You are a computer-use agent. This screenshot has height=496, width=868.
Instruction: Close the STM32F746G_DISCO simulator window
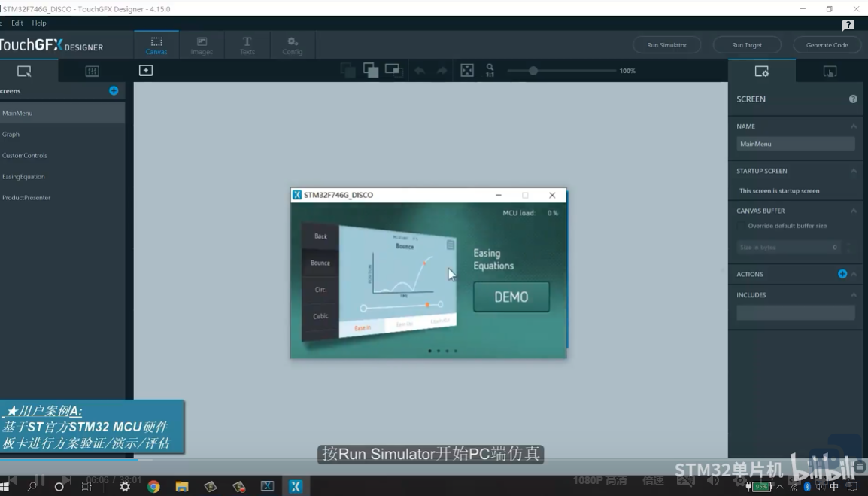tap(552, 195)
